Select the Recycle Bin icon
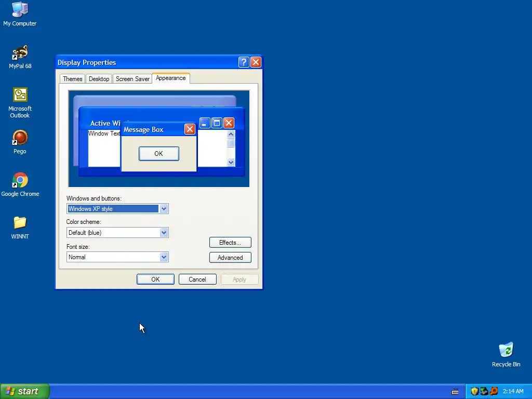The height and width of the screenshot is (399, 532). tap(506, 354)
